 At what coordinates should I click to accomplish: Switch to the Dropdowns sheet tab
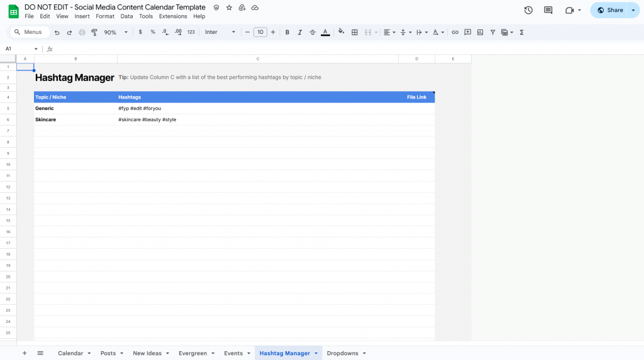click(x=343, y=353)
